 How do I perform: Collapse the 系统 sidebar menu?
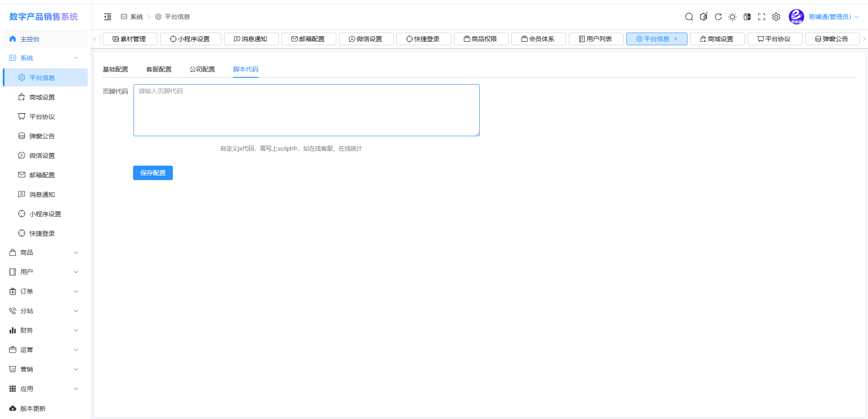(x=44, y=58)
